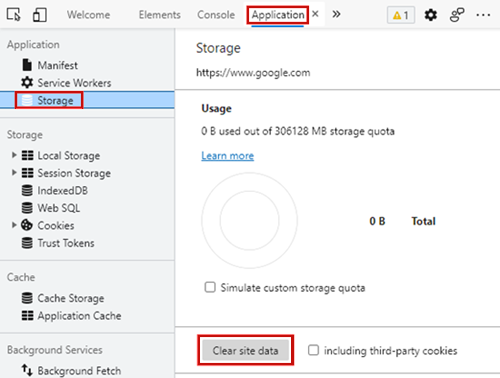The width and height of the screenshot is (500, 378).
Task: Click the Manifest document icon
Action: pos(27,65)
